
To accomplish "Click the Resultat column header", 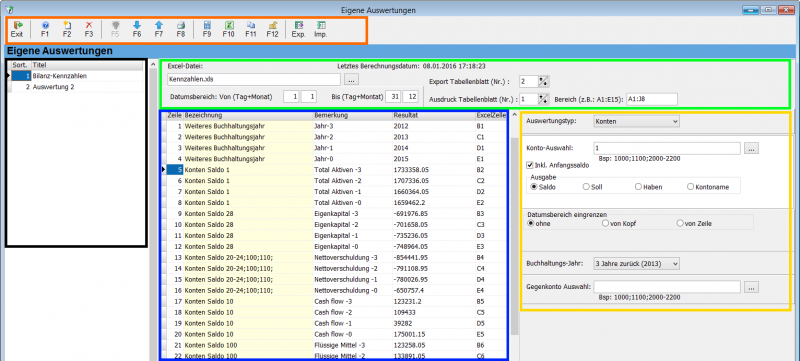I will pos(433,116).
